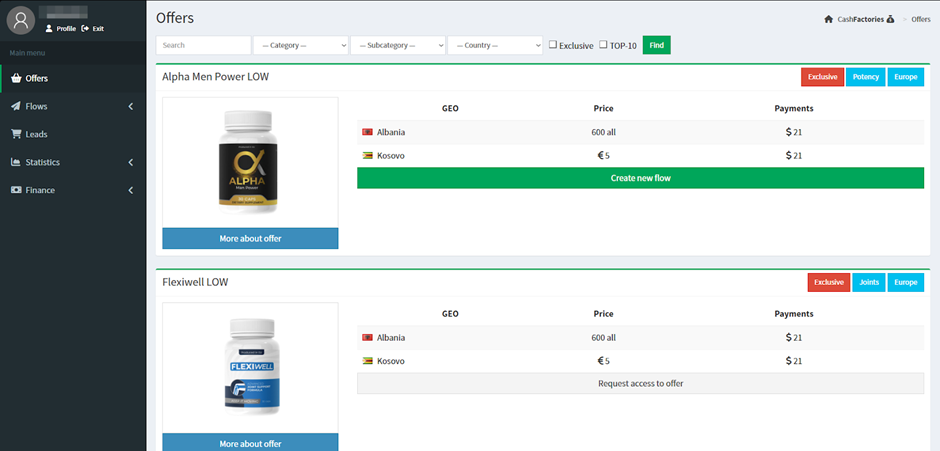Click the Statistics chart icon

pos(16,162)
